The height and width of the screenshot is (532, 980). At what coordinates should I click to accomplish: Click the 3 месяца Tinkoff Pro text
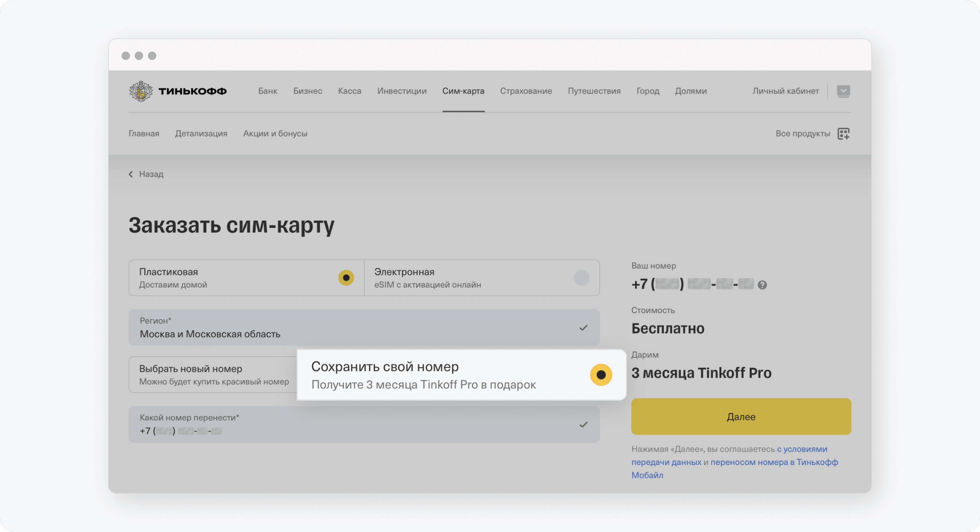[x=701, y=373]
